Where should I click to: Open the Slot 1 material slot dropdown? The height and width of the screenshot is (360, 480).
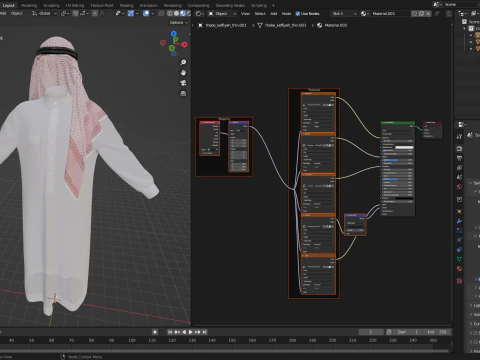point(344,13)
